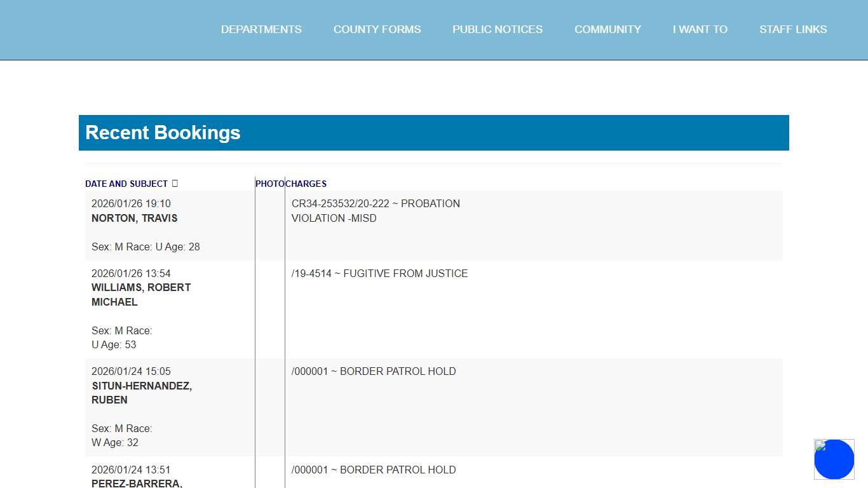
Task: Select PUBLIC NOTICES in the top navigation
Action: pyautogui.click(x=498, y=29)
